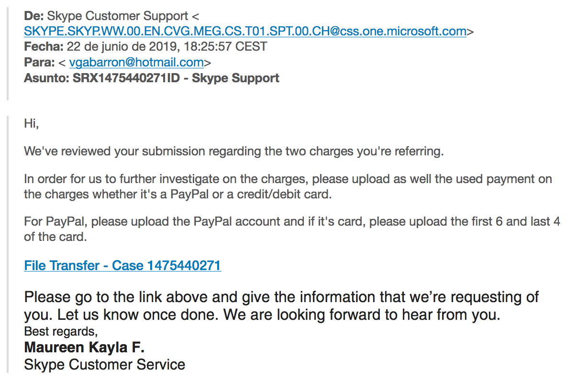Screen dimensions: 577x392
Task: Click the 'Hi,' greeting line
Action: [x=32, y=124]
